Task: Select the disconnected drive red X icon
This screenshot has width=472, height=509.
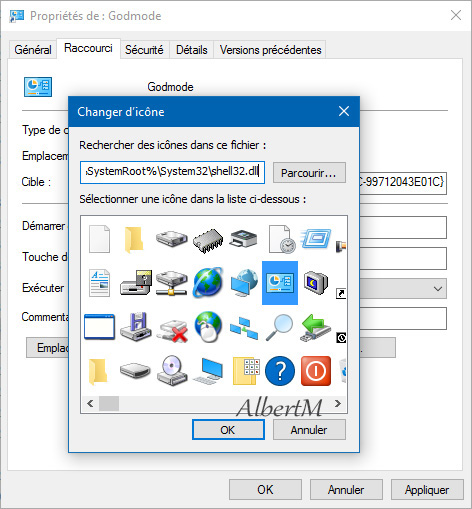Action: click(x=173, y=331)
